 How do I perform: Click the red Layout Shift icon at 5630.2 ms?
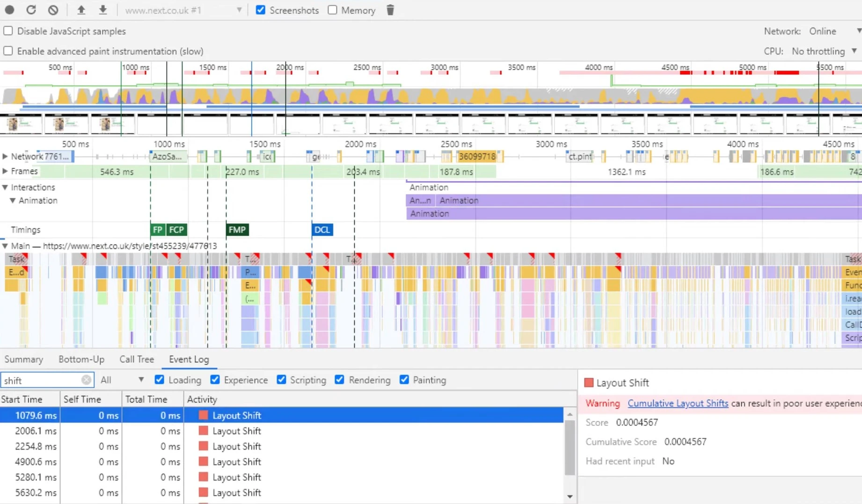203,492
